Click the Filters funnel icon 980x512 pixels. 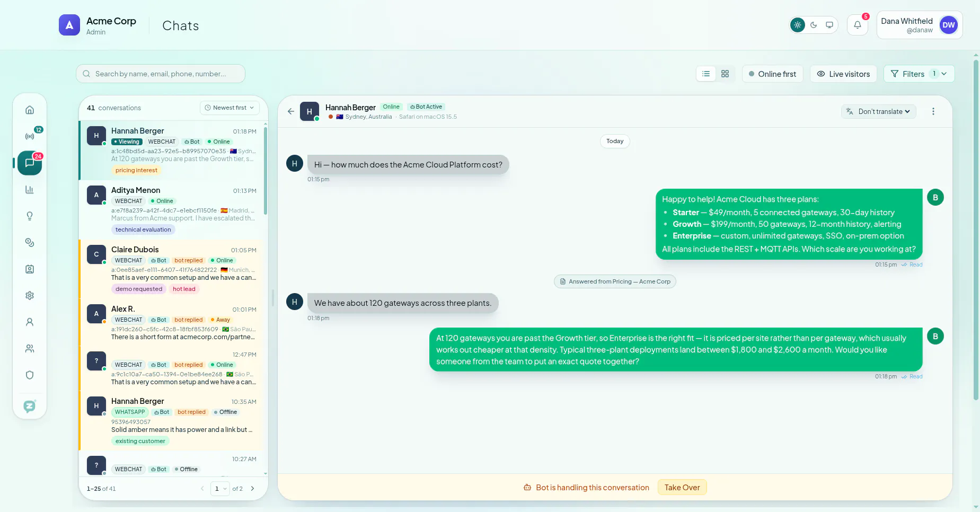[x=895, y=74]
